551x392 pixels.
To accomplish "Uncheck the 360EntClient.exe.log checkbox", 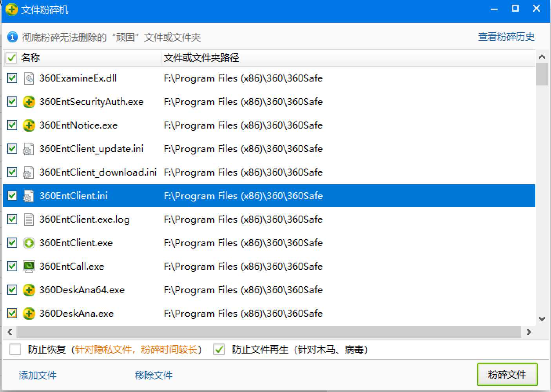I will pos(12,219).
